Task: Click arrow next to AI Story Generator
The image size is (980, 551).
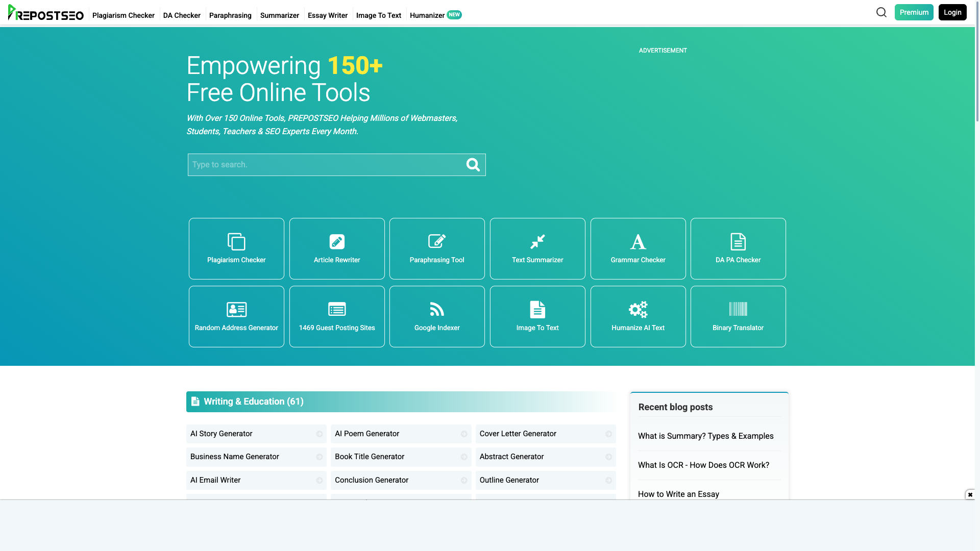Action: click(x=320, y=434)
